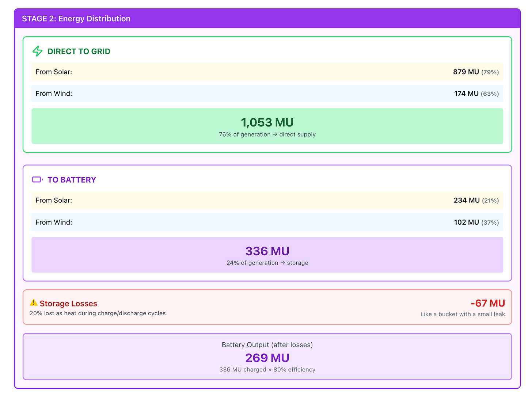Image resolution: width=532 pixels, height=400 pixels.
Task: Select the 234 MU solar to battery value
Action: point(467,200)
